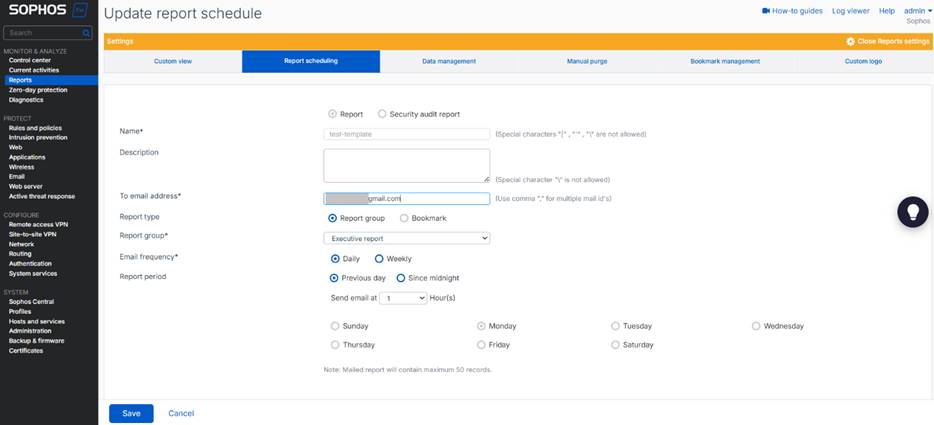Select Since midnight report period
The image size is (934, 425).
pos(401,278)
